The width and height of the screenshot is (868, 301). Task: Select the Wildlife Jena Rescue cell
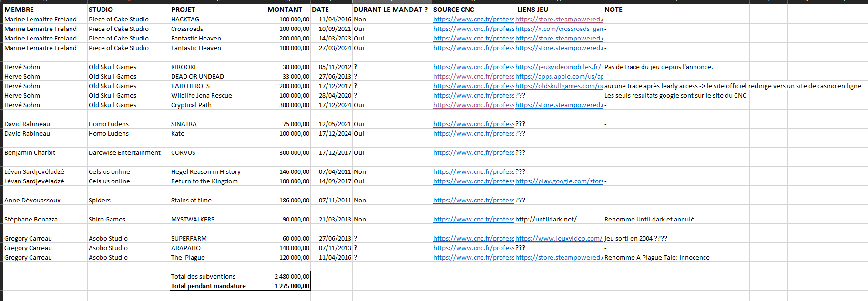coord(218,95)
